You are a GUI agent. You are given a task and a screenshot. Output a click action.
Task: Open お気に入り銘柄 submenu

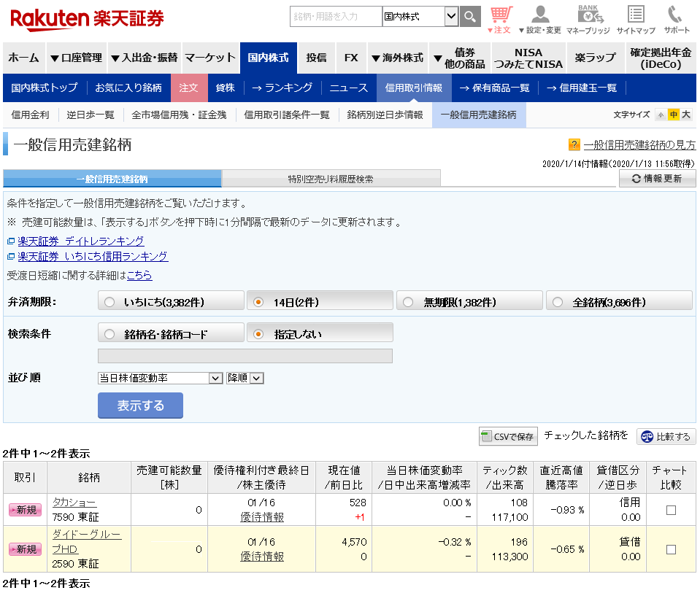click(128, 88)
